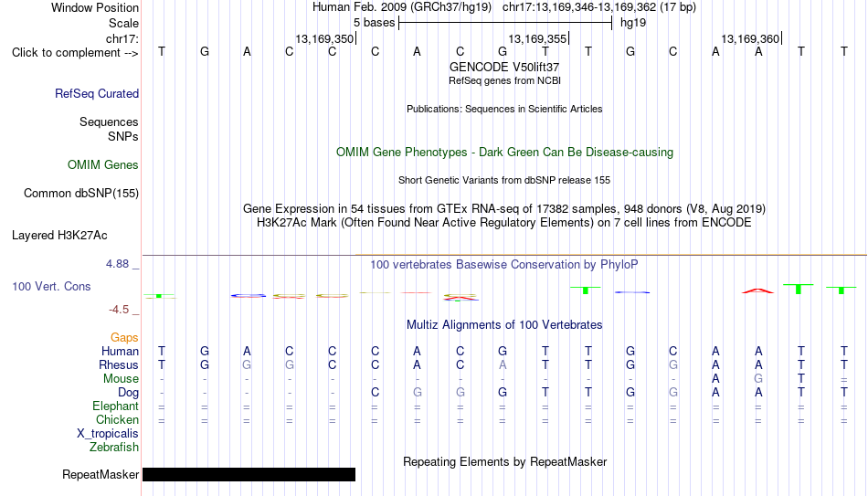This screenshot has width=868, height=496.
Task: Click the Gaps label in Multiz track
Action: coord(124,338)
